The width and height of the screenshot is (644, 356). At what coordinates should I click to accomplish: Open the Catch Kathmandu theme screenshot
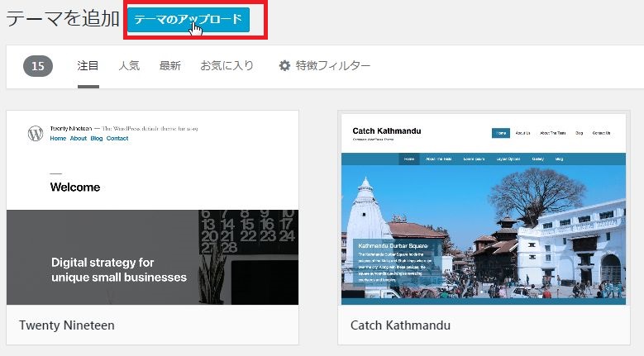[484, 209]
